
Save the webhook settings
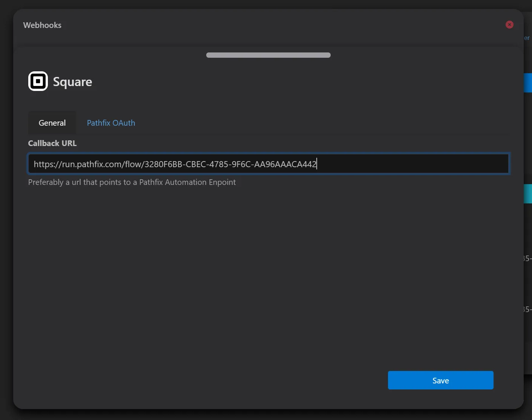(x=440, y=380)
